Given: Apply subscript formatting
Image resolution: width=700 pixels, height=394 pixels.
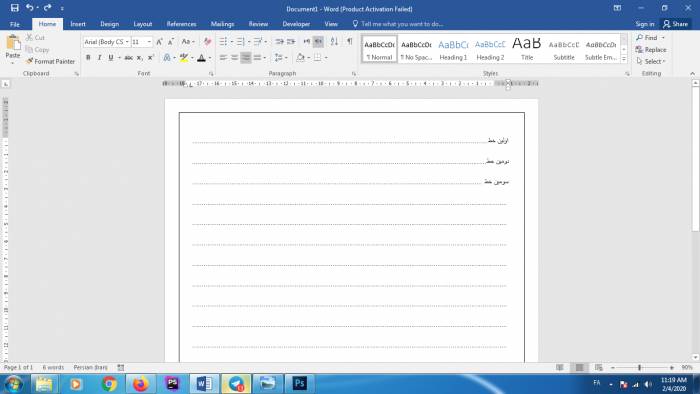Looking at the screenshot, I should point(140,58).
